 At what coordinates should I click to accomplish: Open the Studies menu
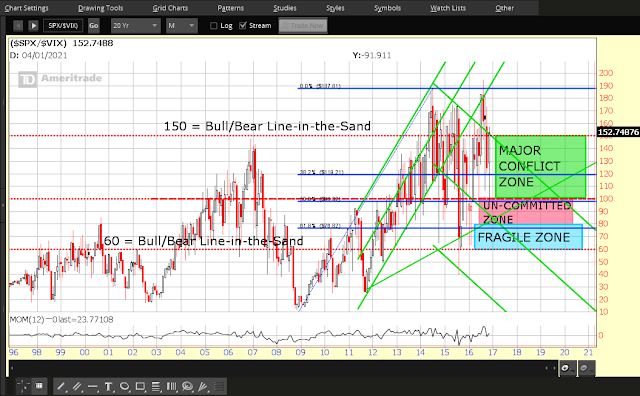click(x=285, y=8)
